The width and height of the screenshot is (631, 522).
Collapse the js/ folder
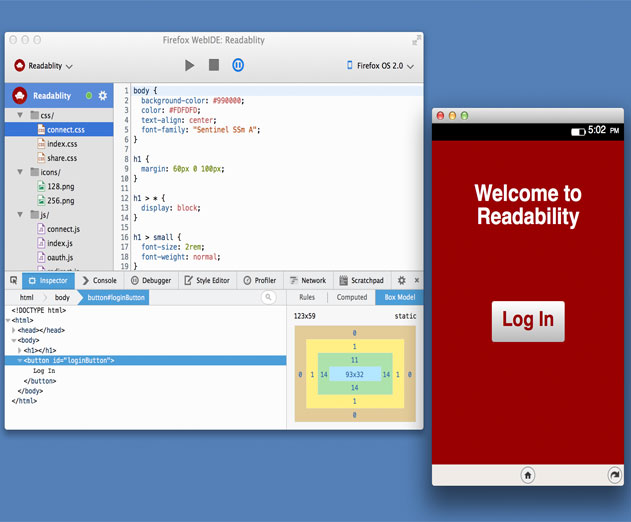pos(20,215)
